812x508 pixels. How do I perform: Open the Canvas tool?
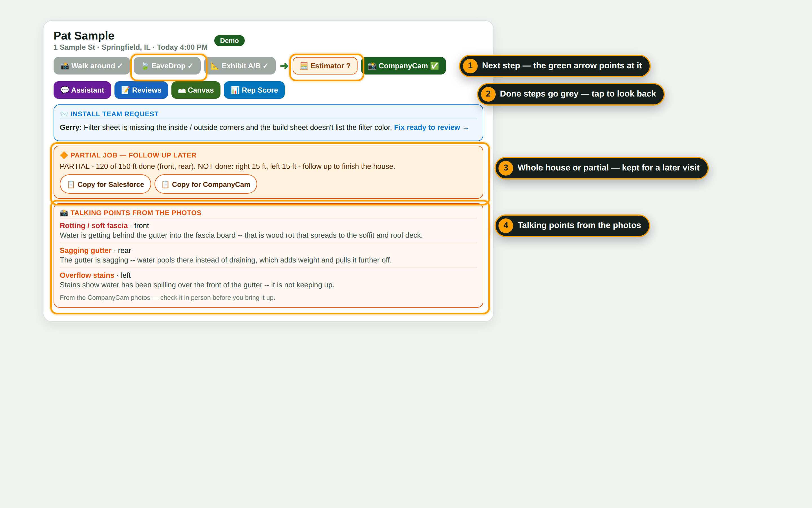tap(196, 90)
